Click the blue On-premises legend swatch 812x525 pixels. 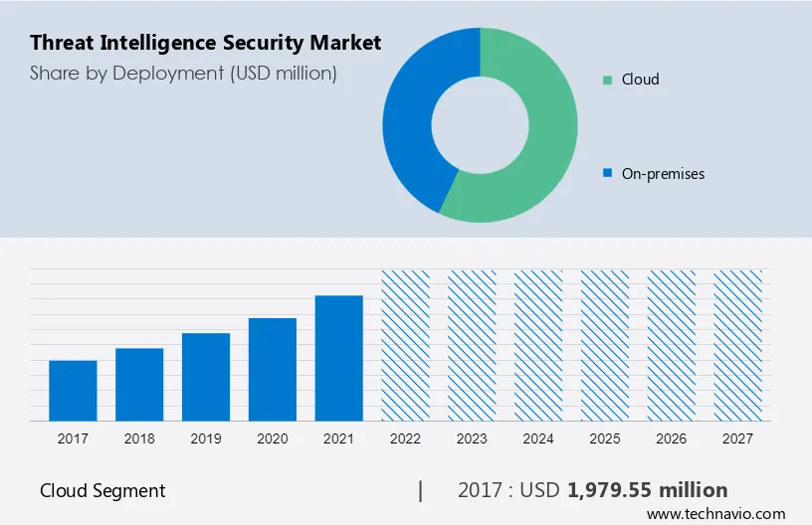tap(607, 173)
